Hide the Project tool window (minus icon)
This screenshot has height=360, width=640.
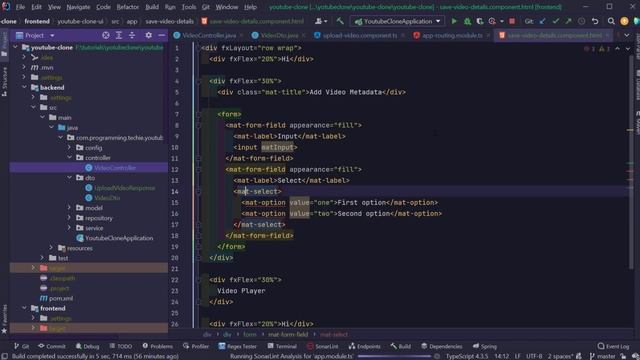162,36
